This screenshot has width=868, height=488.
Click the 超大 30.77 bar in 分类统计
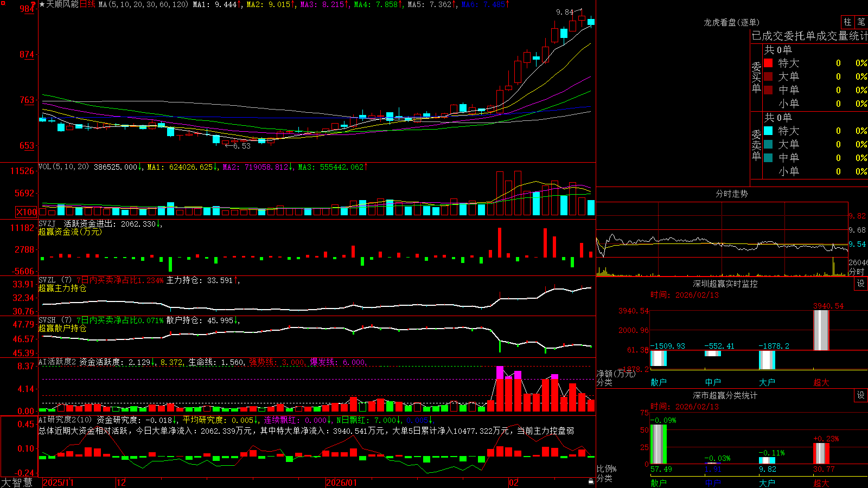tap(821, 453)
